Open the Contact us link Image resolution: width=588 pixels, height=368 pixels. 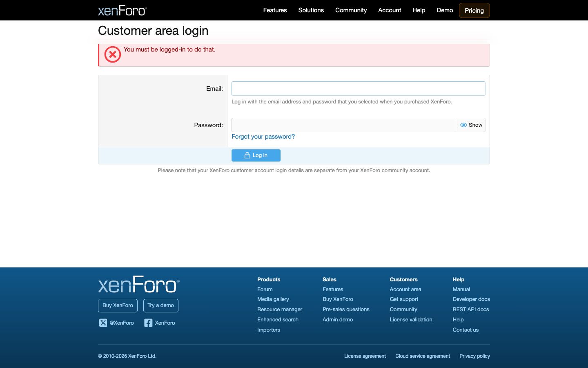point(465,330)
